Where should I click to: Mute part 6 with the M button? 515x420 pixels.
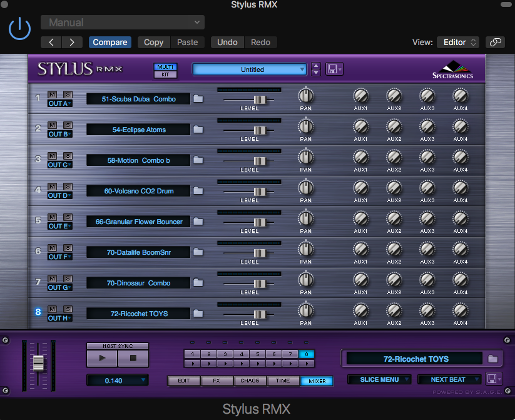[52, 248]
